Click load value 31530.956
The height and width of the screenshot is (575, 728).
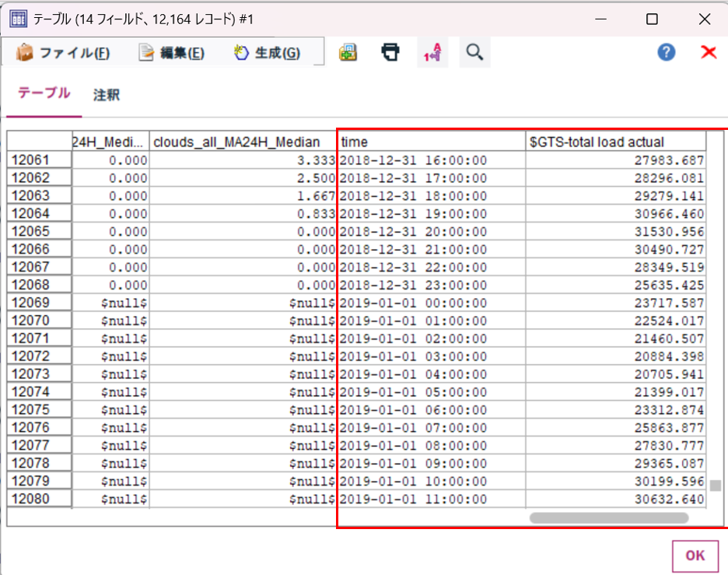coord(616,231)
